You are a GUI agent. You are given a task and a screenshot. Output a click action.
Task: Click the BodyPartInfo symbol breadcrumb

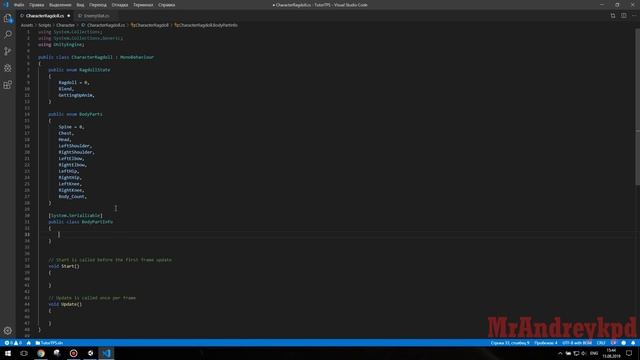(x=206, y=25)
